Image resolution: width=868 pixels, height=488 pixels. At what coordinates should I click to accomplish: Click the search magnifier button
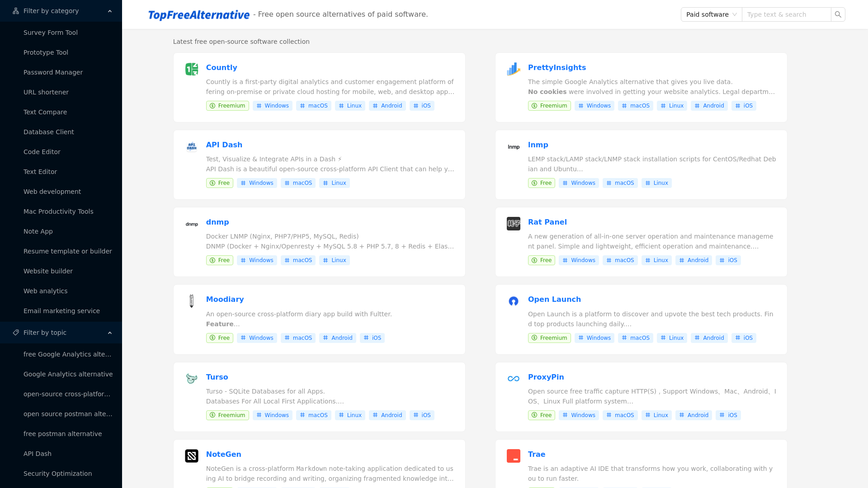tap(838, 14)
